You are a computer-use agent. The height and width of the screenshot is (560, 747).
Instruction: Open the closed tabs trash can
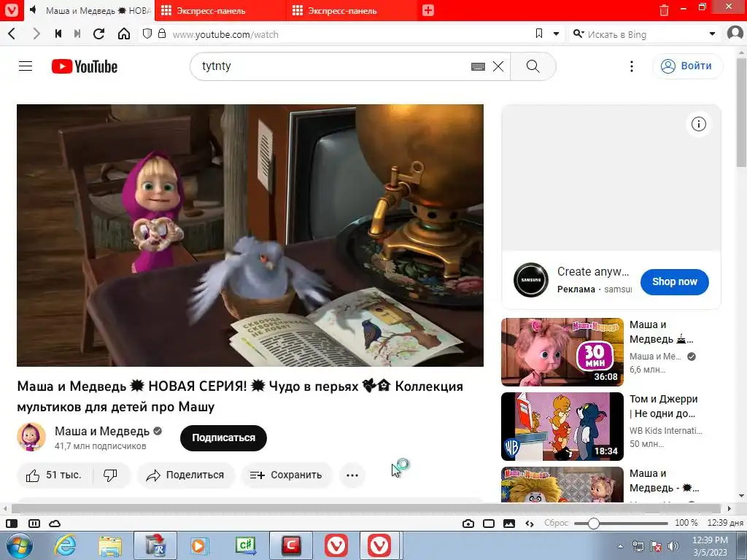[664, 10]
